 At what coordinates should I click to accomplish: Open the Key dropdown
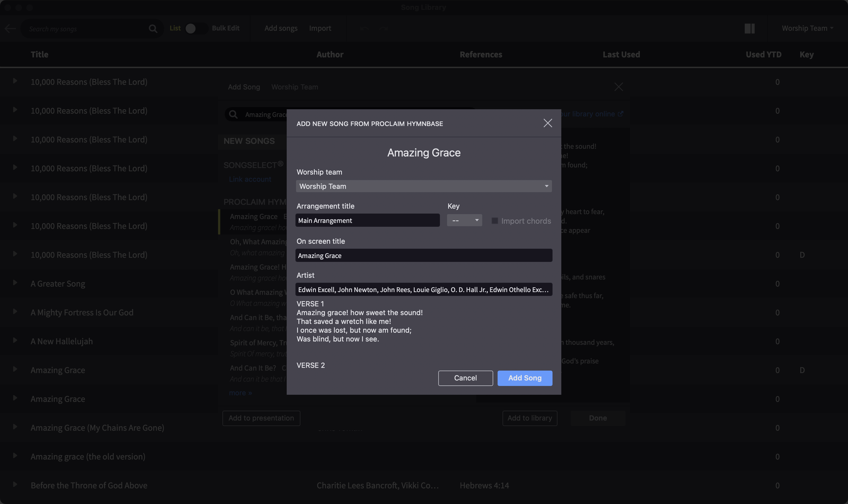(x=464, y=220)
